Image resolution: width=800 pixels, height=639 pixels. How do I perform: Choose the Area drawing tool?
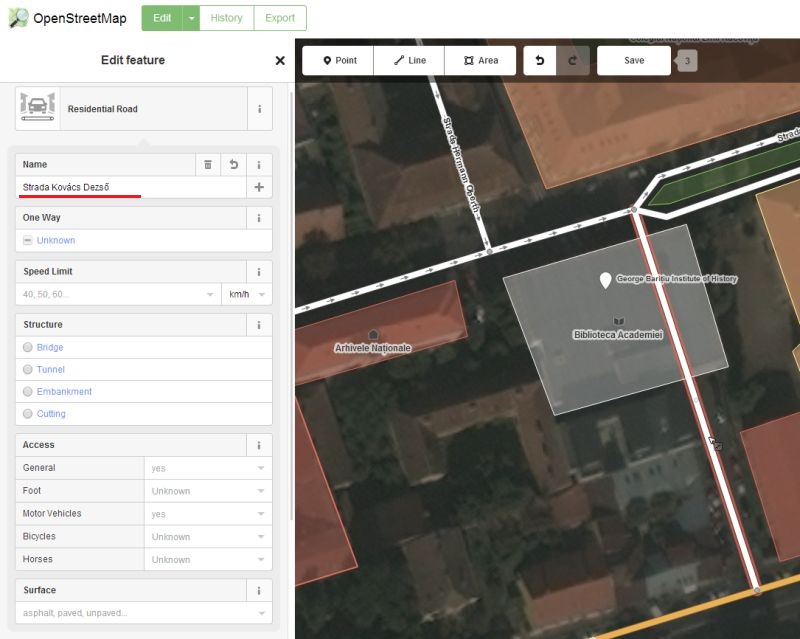coord(481,61)
